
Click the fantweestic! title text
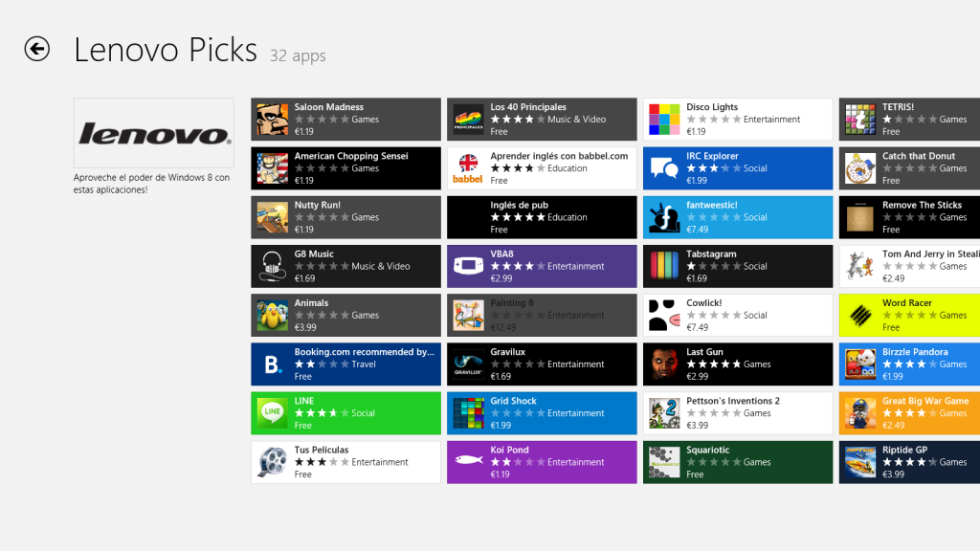click(x=712, y=205)
